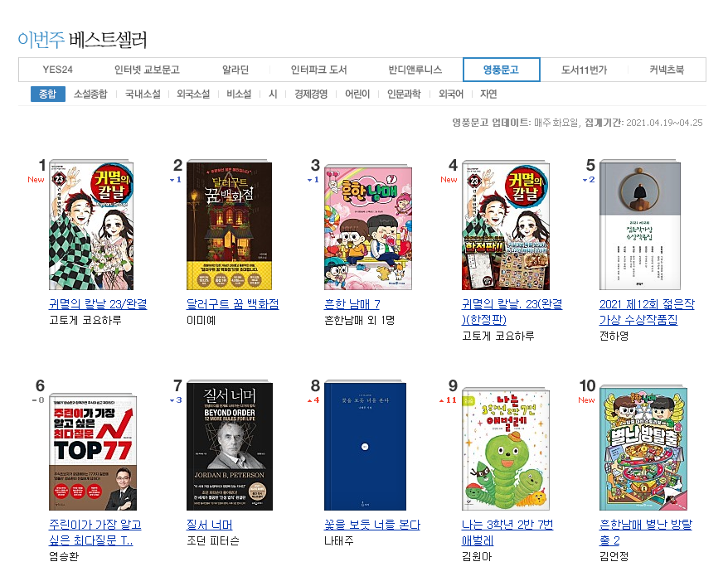Open the 2021 제12회 젊은작가상 수상작품집 link

[x=647, y=312]
